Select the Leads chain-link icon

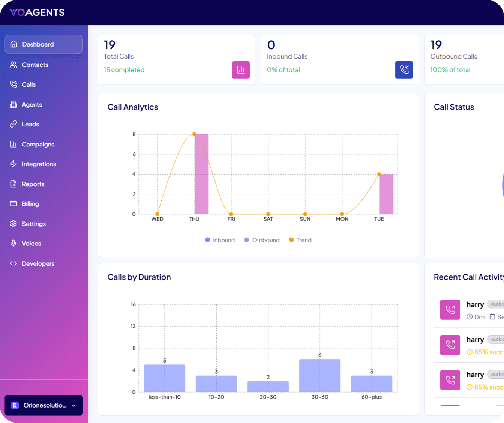click(x=14, y=124)
